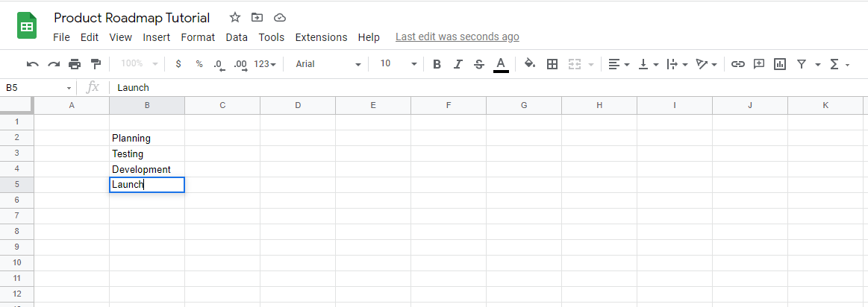Toggle Italic formatting
This screenshot has height=307, width=868.
pyautogui.click(x=458, y=64)
